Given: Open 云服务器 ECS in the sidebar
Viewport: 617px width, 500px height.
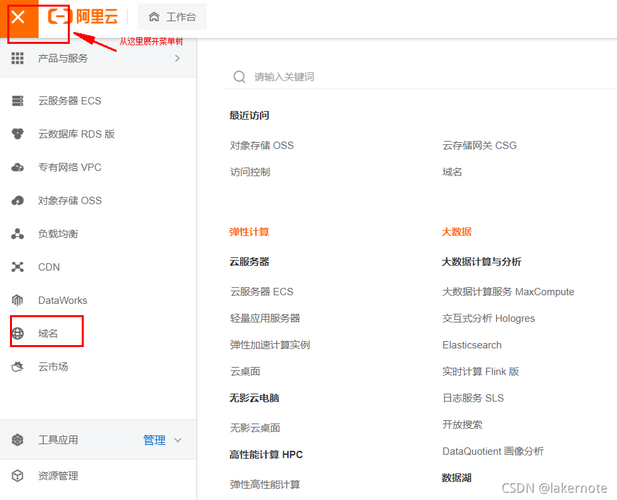Looking at the screenshot, I should click(x=70, y=101).
